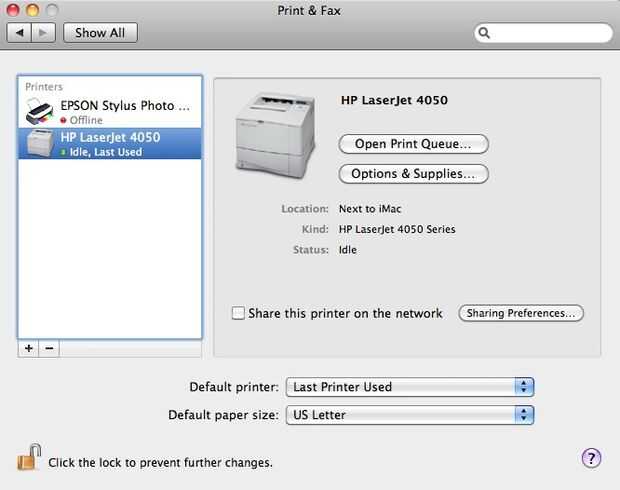This screenshot has height=490, width=620.
Task: Click the window zoom (green) button
Action: click(x=52, y=10)
